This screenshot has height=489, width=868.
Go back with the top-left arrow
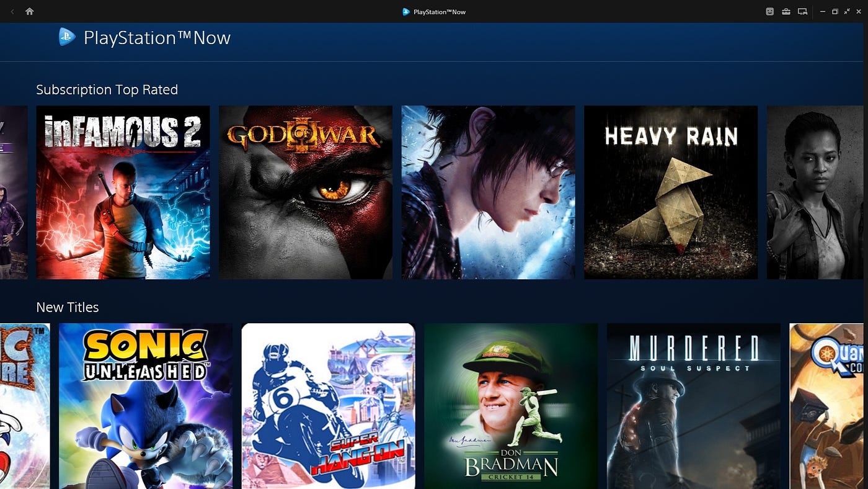pos(12,11)
